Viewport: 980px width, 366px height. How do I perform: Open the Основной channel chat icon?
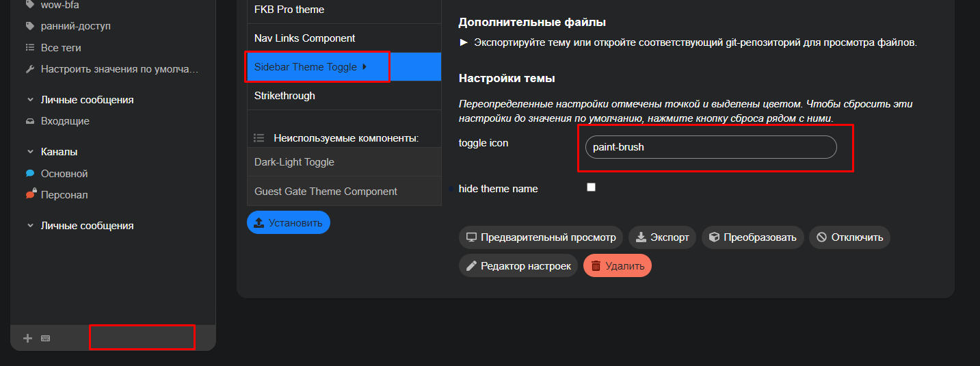coord(29,174)
